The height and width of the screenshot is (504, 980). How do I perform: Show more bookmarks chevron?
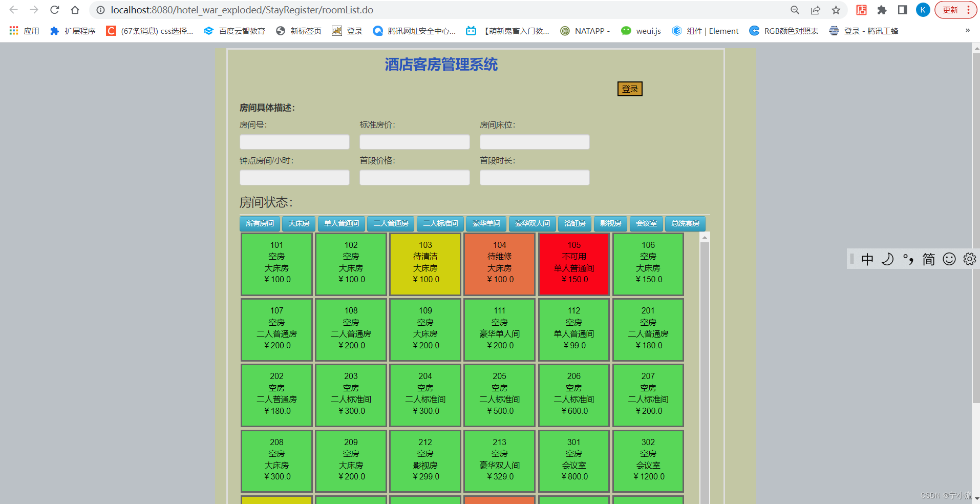coord(967,30)
